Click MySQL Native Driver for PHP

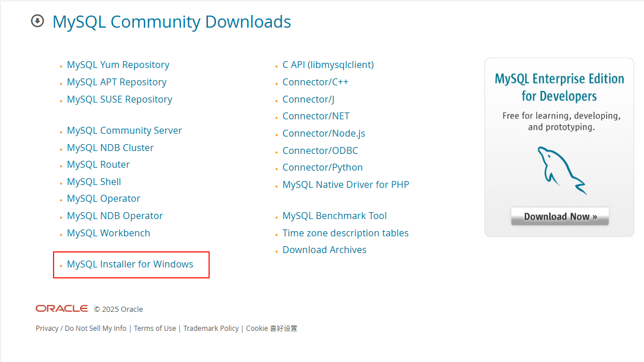pos(346,185)
